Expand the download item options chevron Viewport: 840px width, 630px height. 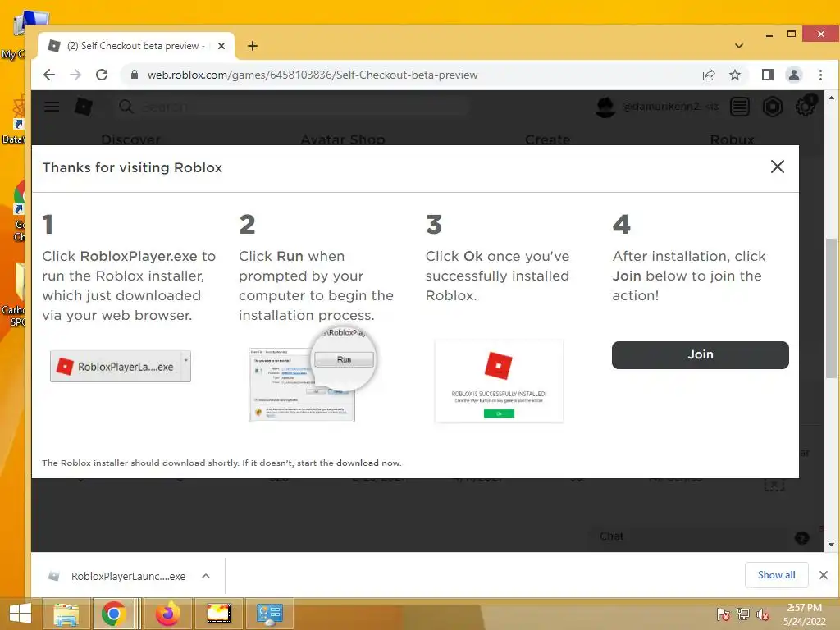tap(206, 576)
